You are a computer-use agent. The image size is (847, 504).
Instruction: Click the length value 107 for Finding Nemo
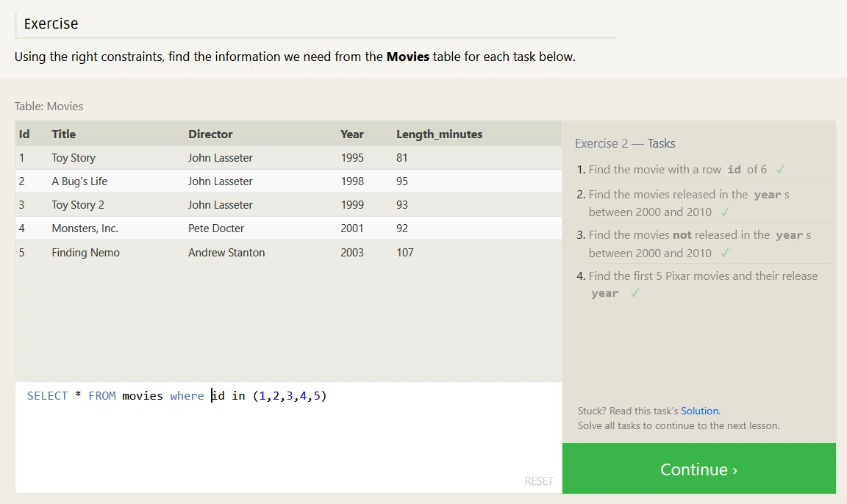click(404, 253)
